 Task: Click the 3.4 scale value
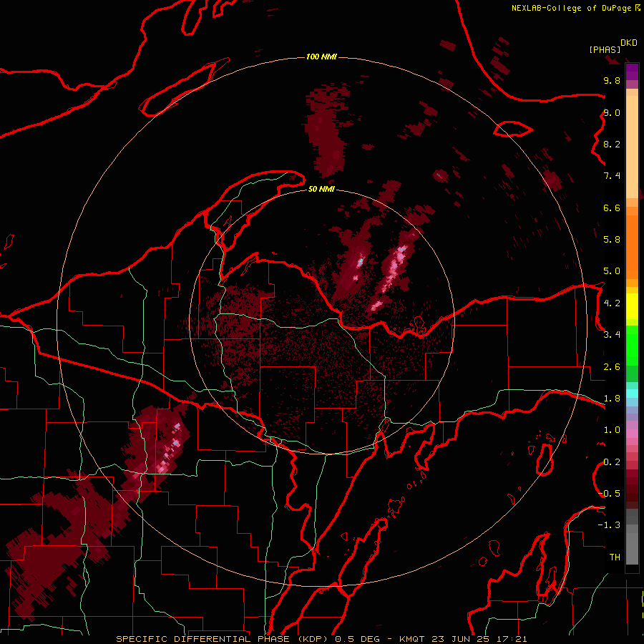612,335
